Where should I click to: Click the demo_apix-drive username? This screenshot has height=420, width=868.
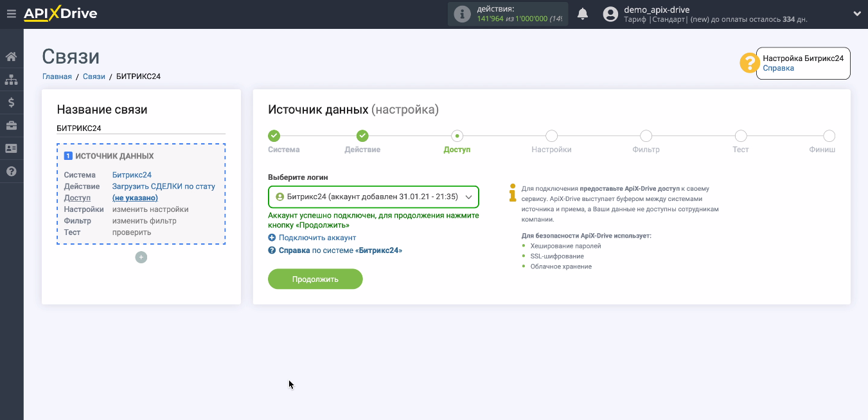pyautogui.click(x=657, y=10)
